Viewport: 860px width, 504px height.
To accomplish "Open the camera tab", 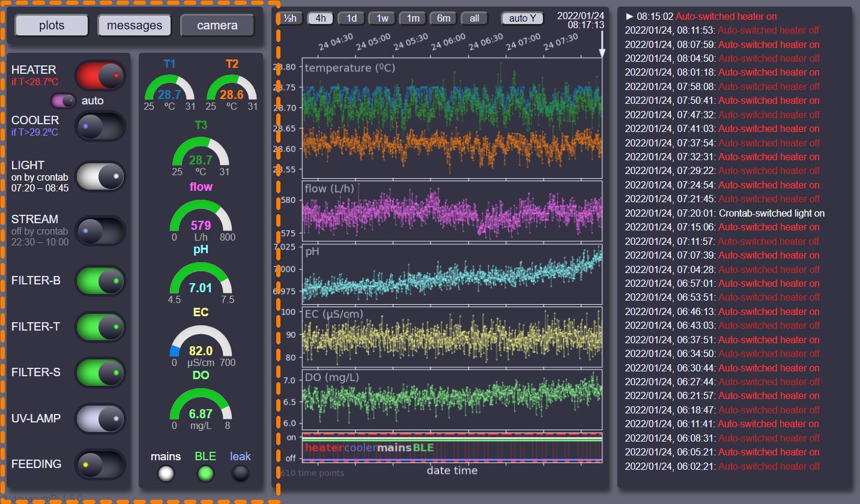I will [217, 25].
